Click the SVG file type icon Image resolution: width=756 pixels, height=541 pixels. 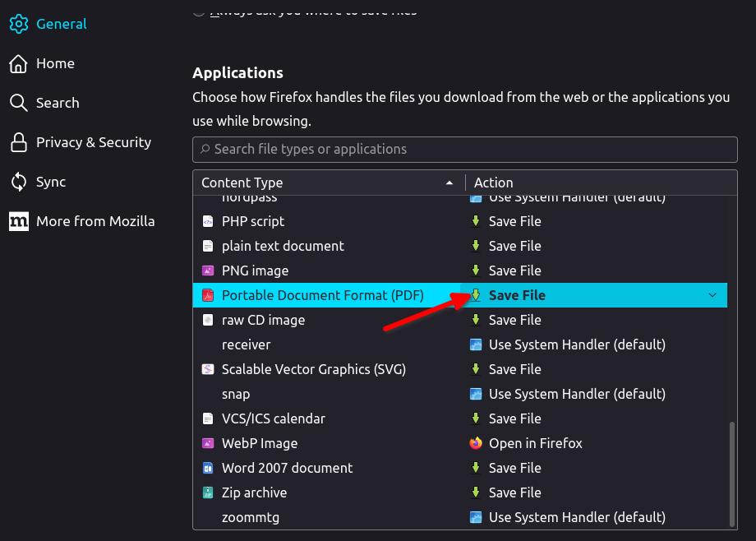click(x=208, y=369)
